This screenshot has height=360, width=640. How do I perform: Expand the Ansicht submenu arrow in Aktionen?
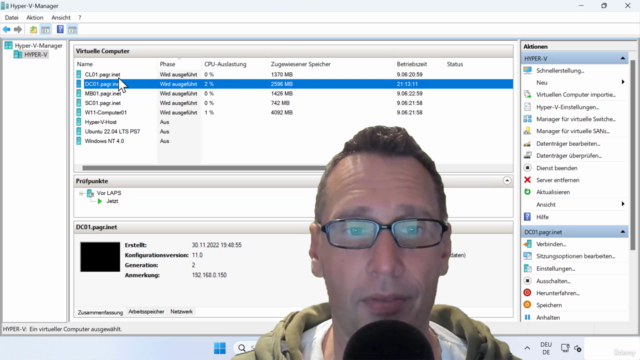pos(623,204)
